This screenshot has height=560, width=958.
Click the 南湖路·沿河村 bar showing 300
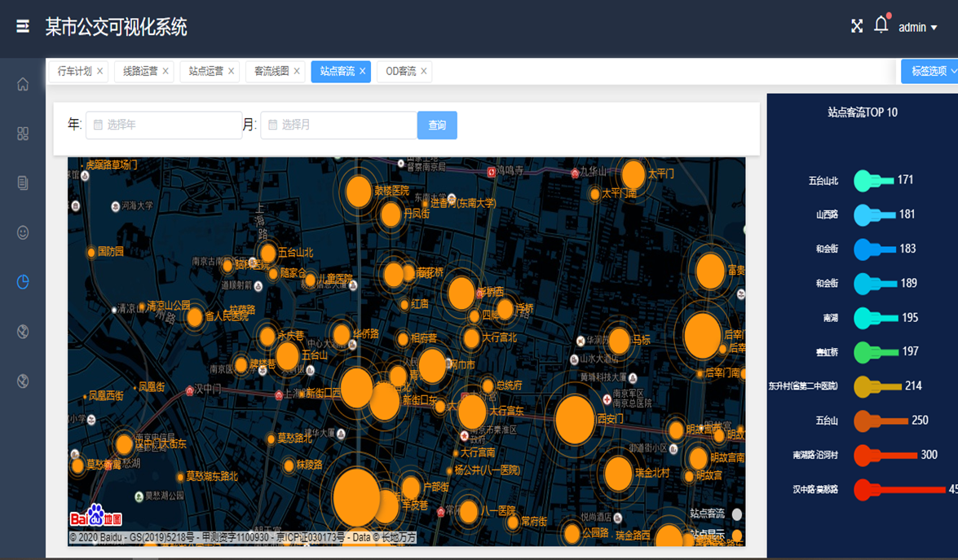point(885,455)
